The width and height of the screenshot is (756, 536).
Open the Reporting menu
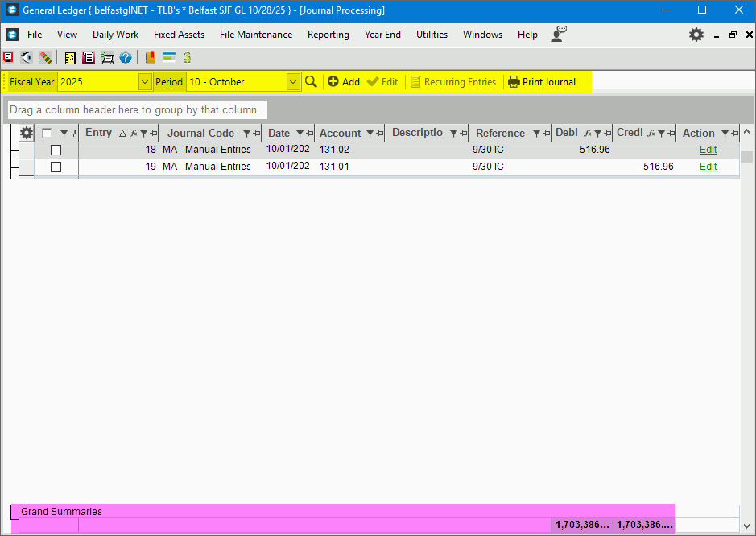click(x=328, y=35)
